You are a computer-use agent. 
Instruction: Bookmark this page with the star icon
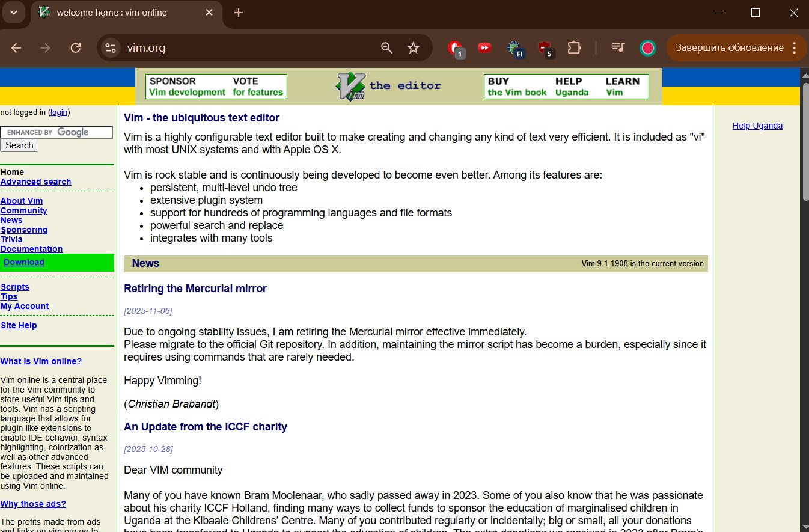click(414, 48)
